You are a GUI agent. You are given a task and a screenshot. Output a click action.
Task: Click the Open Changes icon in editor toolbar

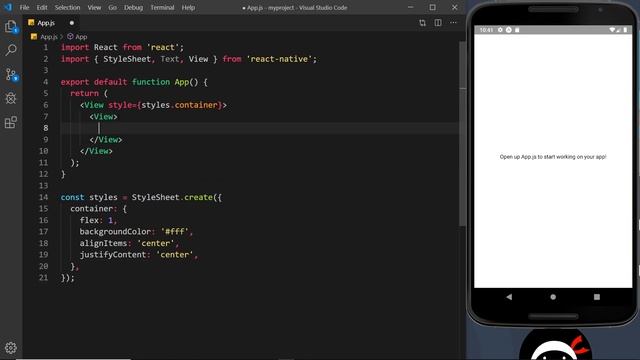[x=422, y=23]
